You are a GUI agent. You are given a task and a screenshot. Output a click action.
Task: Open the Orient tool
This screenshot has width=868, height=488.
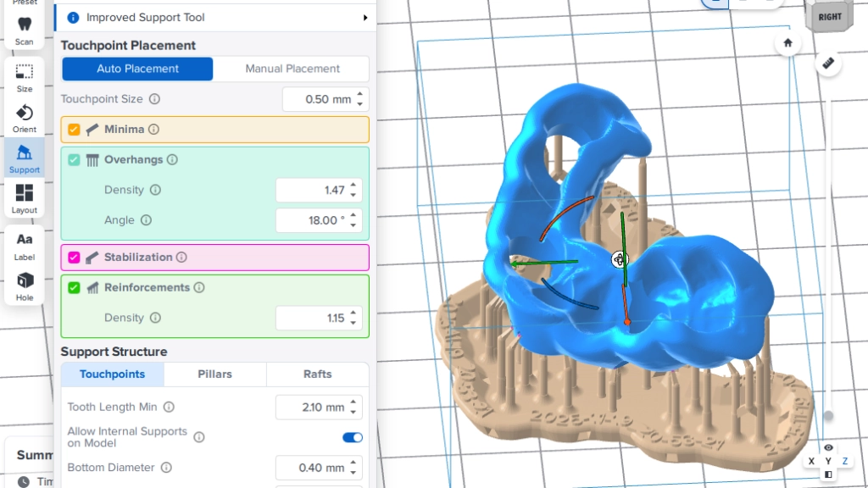25,118
